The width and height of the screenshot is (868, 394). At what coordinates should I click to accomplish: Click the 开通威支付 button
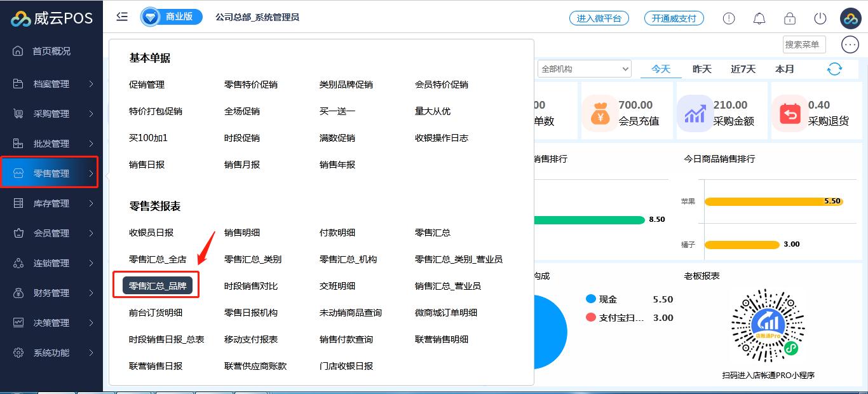(674, 18)
